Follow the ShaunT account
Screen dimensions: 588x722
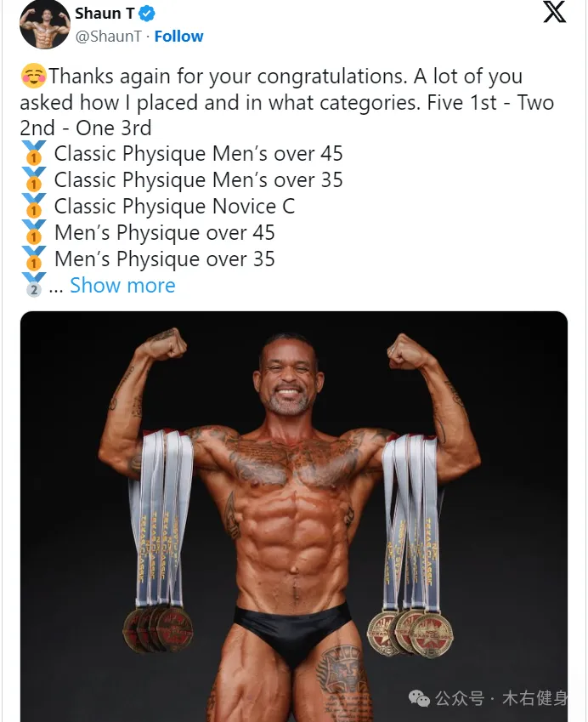click(x=178, y=36)
